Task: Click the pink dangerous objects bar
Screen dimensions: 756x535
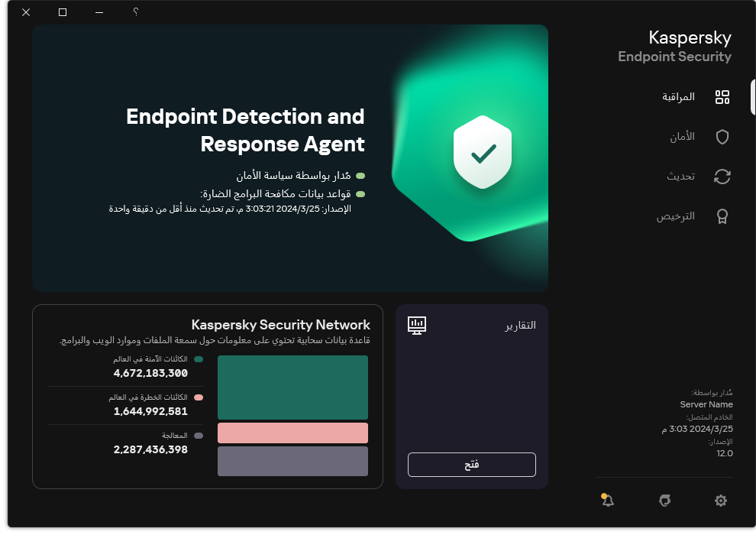Action: coord(292,433)
